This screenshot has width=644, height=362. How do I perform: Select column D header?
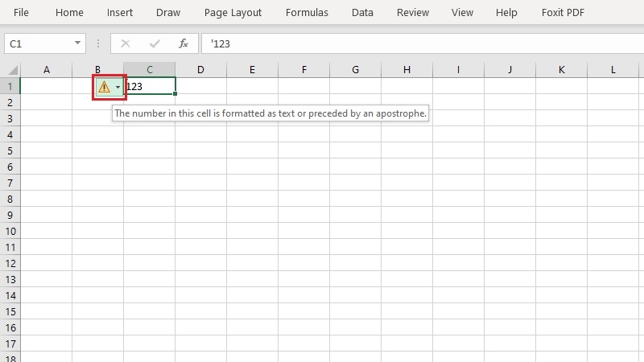click(x=200, y=70)
